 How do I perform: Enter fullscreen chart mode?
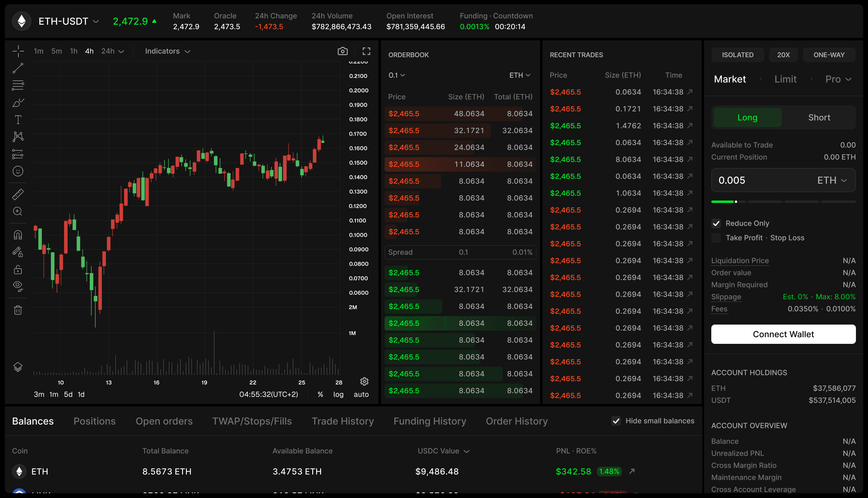(x=366, y=51)
